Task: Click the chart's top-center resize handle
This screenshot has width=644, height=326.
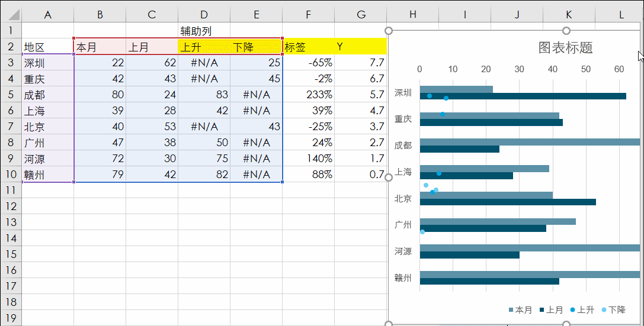Action: pos(566,30)
